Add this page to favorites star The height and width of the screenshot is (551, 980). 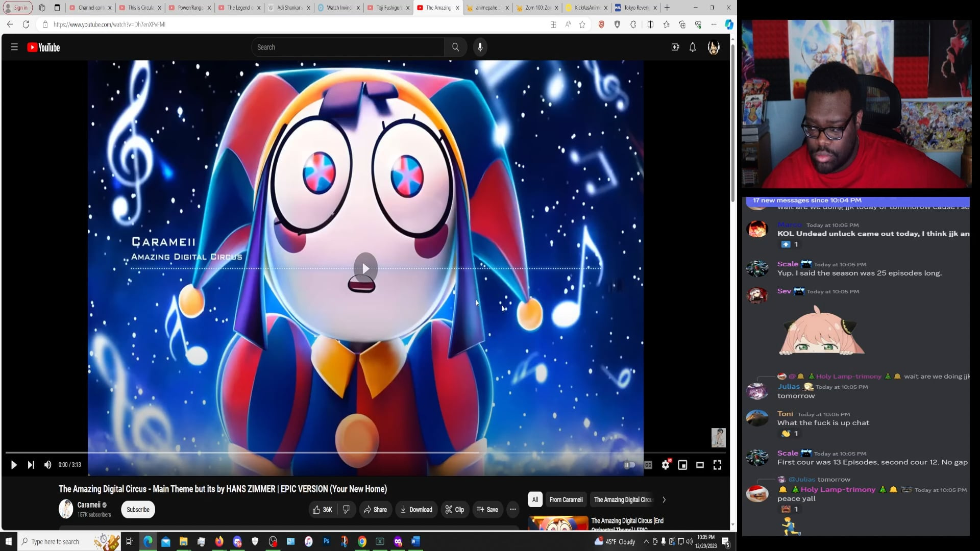click(x=582, y=24)
